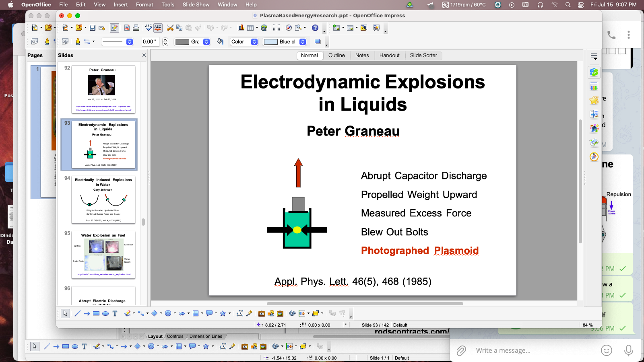Switch to Outline view

pos(336,56)
